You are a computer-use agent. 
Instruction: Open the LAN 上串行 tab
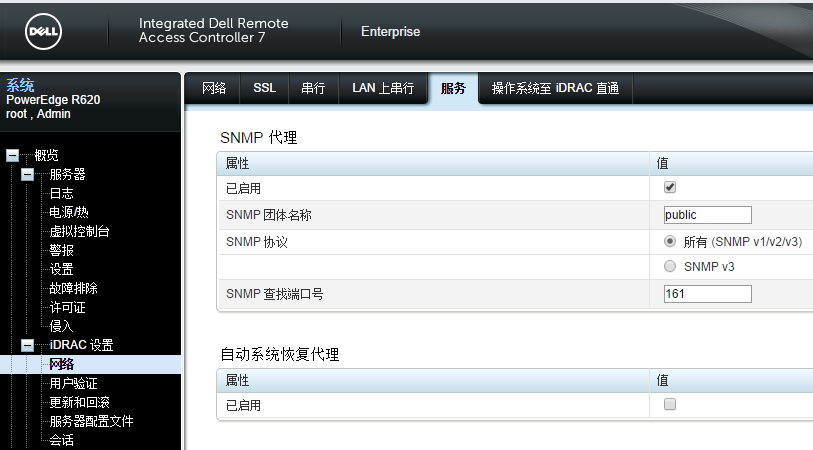point(383,88)
